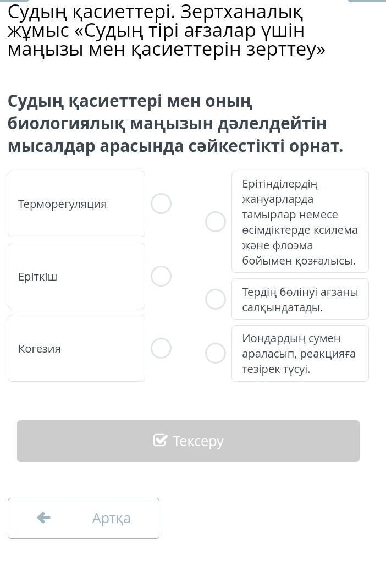Screen dimensions: 386x588
Task: Click the Иондардың сумен араласып answer card
Action: 300,353
